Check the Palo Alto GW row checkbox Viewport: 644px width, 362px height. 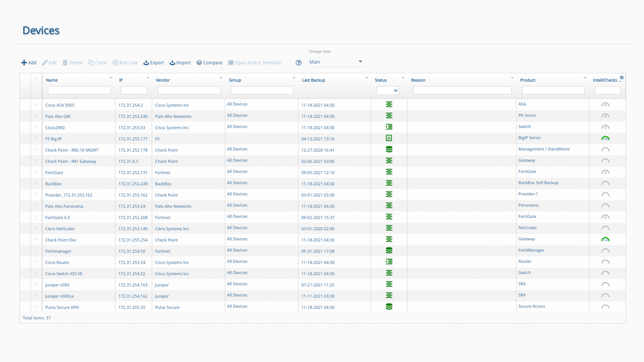click(x=36, y=116)
